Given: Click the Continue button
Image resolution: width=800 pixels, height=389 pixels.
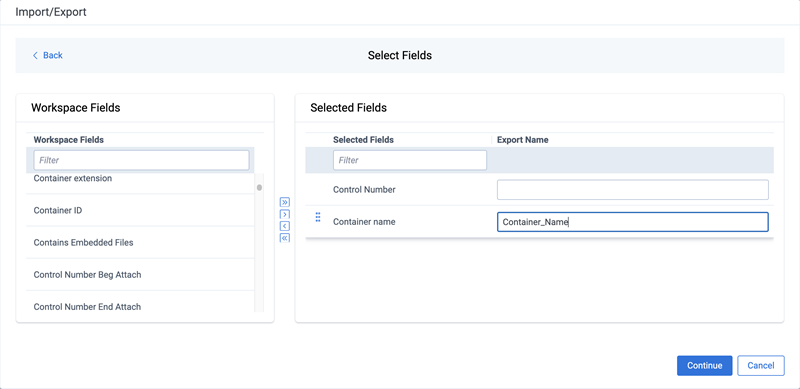Looking at the screenshot, I should click(705, 366).
